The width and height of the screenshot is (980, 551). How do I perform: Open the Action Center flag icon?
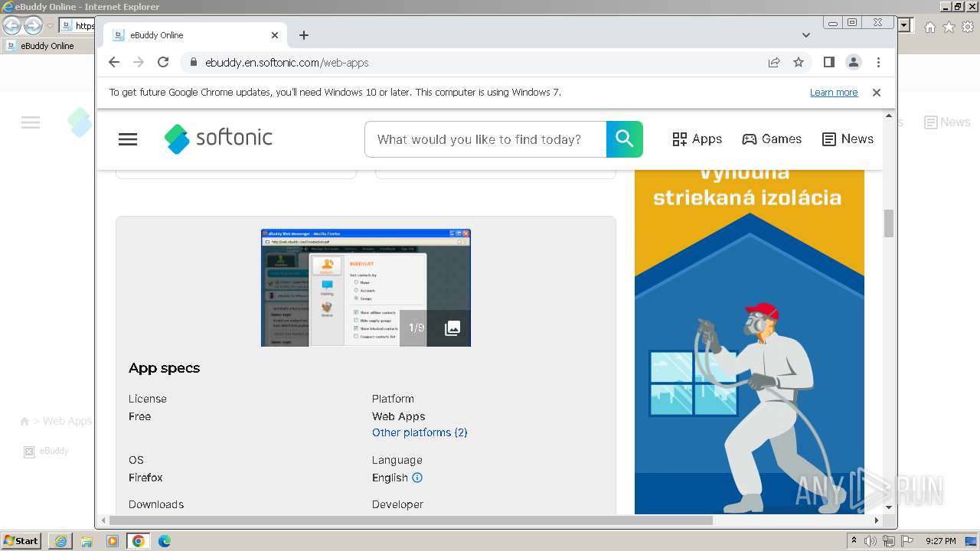[907, 541]
